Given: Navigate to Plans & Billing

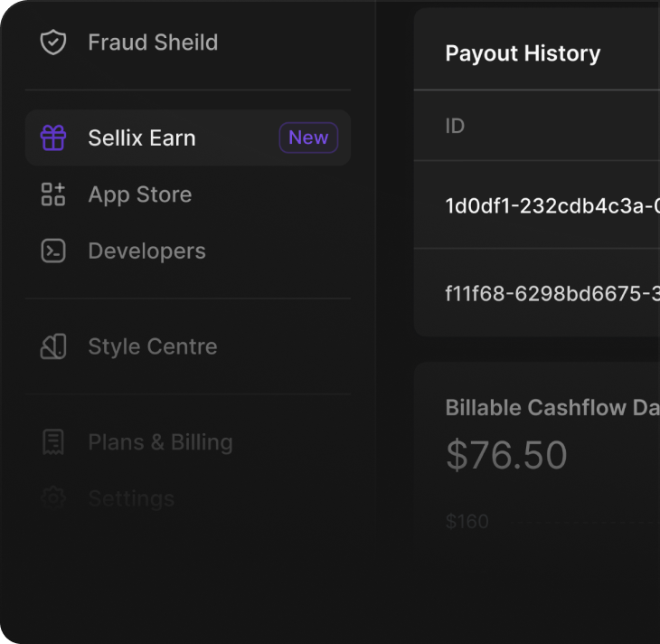Looking at the screenshot, I should pos(160,442).
